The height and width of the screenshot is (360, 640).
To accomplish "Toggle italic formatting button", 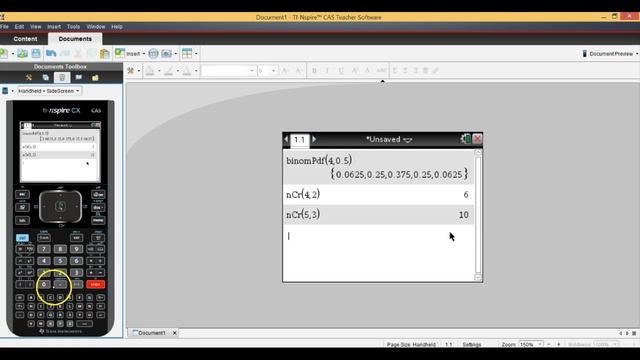I will [x=327, y=71].
